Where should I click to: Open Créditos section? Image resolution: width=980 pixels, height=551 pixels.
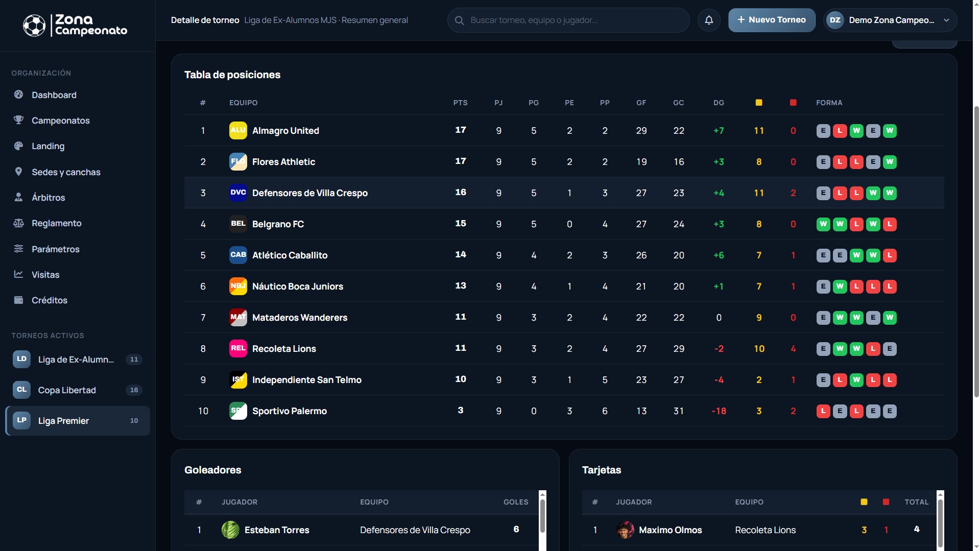coord(78,300)
